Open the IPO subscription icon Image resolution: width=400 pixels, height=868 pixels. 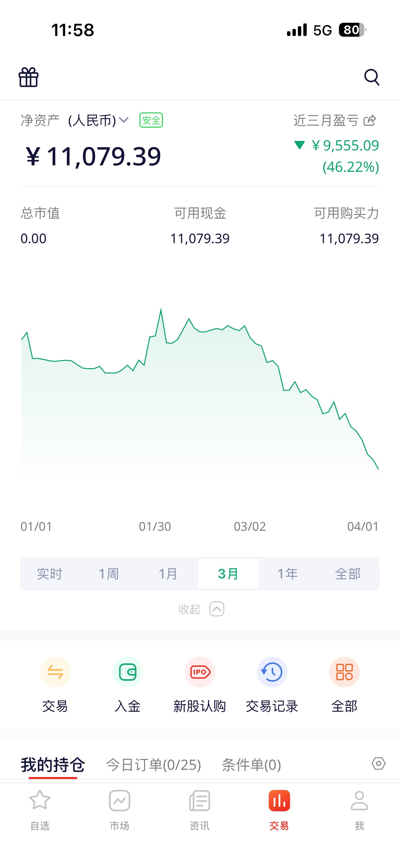[x=200, y=672]
